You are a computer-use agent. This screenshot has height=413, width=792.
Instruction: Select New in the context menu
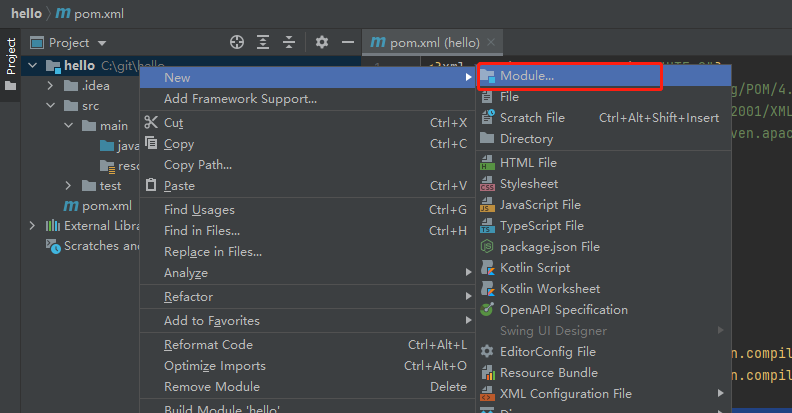[x=307, y=77]
